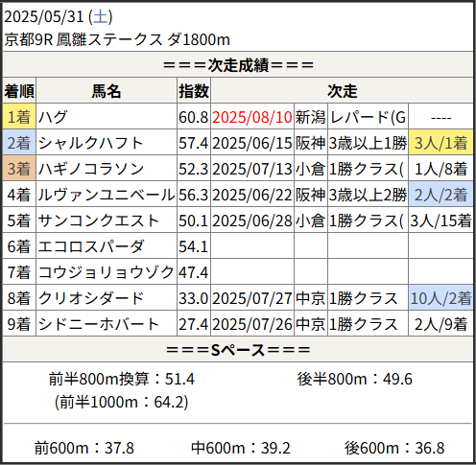Select the blue 2着 cell
Image resolution: width=476 pixels, height=465 pixels.
coord(19,143)
